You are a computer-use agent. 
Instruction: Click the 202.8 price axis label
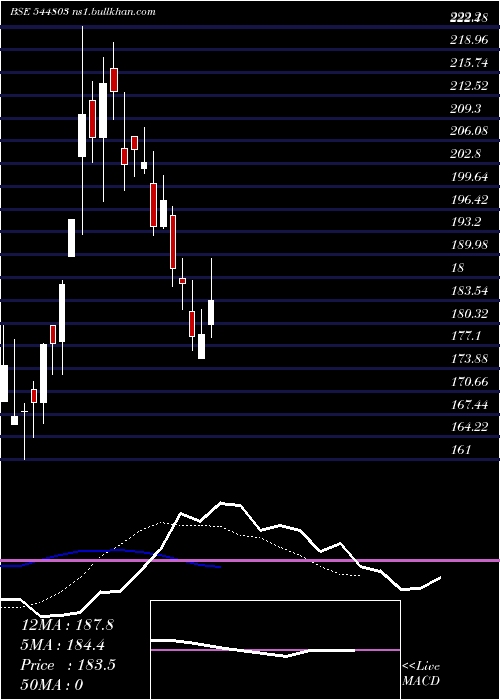[x=466, y=154]
